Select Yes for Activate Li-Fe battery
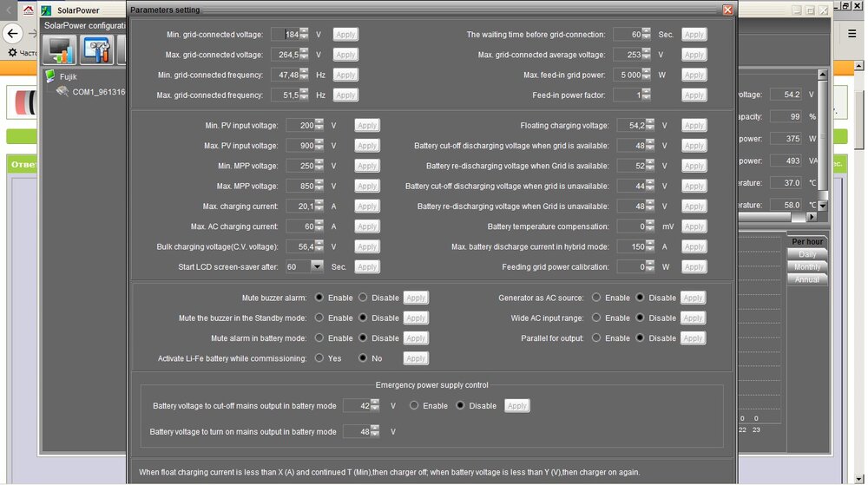 point(319,358)
